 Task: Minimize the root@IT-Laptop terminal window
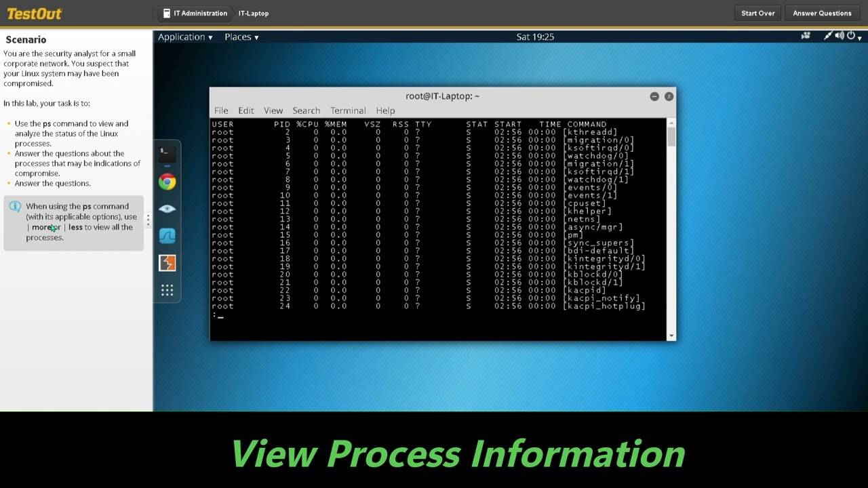(654, 96)
